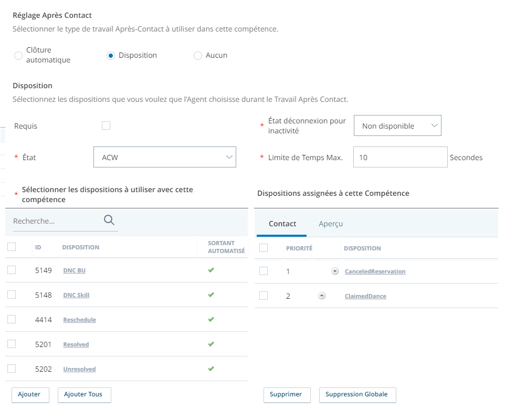Click the Ajouter Tous button
Viewport: 505px width, 420px height.
[85, 395]
